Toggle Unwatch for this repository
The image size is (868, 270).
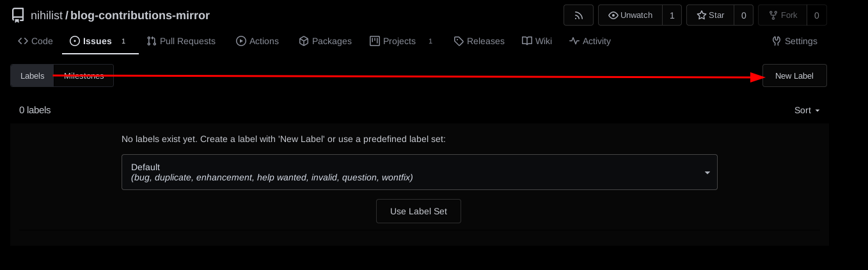point(630,15)
